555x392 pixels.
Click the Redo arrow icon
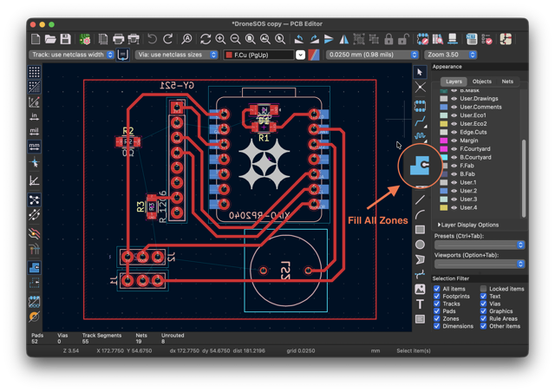point(167,39)
